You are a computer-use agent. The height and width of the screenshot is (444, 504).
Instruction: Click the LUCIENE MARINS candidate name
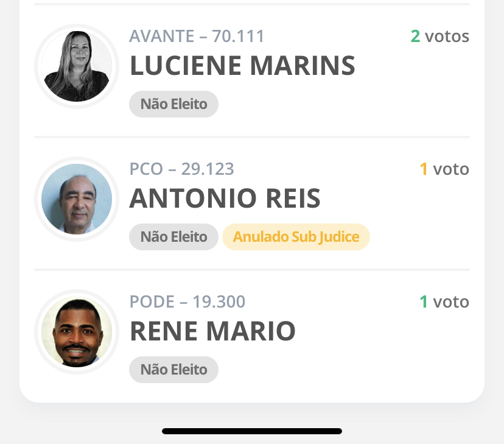(x=242, y=66)
